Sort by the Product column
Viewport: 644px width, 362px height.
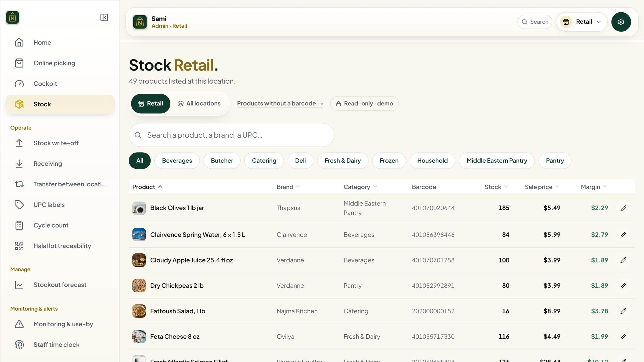(x=147, y=187)
